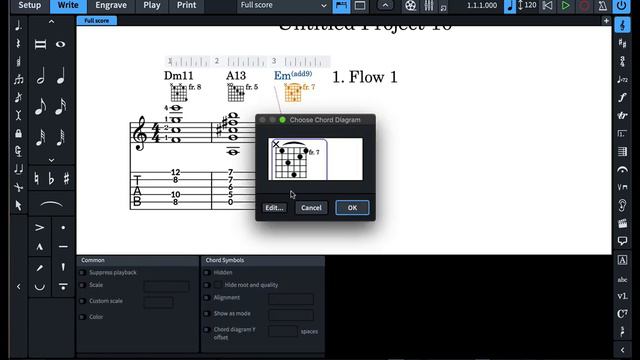The width and height of the screenshot is (640, 360).
Task: Open the Holds and Pauses panel
Action: 622,169
